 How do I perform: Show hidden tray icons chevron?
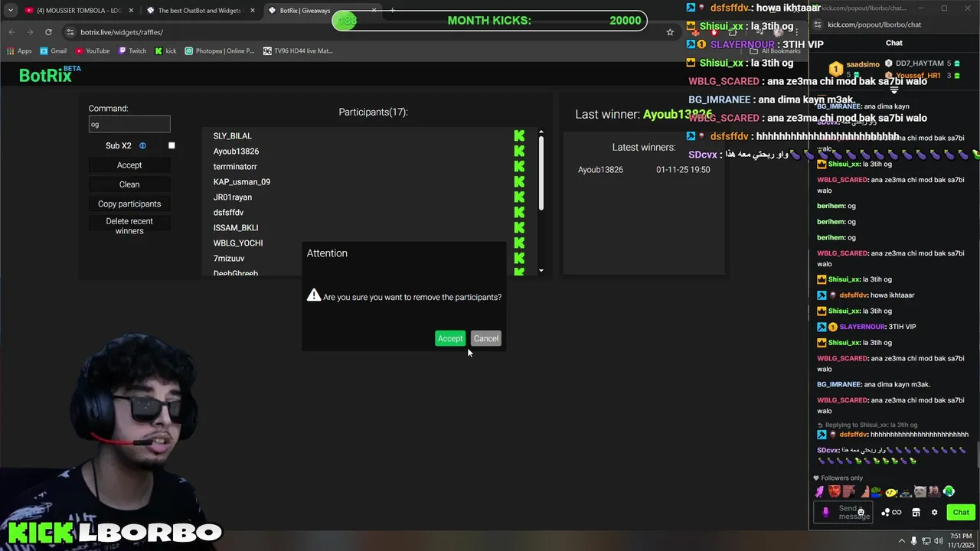point(902,540)
